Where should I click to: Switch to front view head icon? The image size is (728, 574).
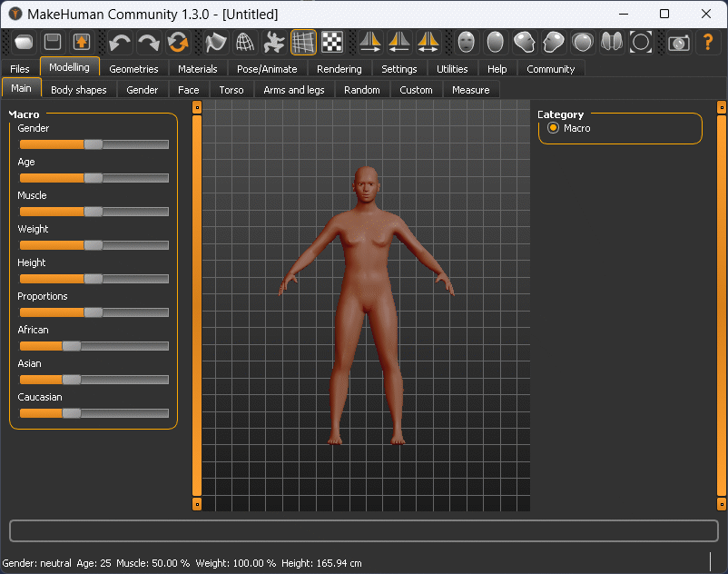[x=467, y=43]
